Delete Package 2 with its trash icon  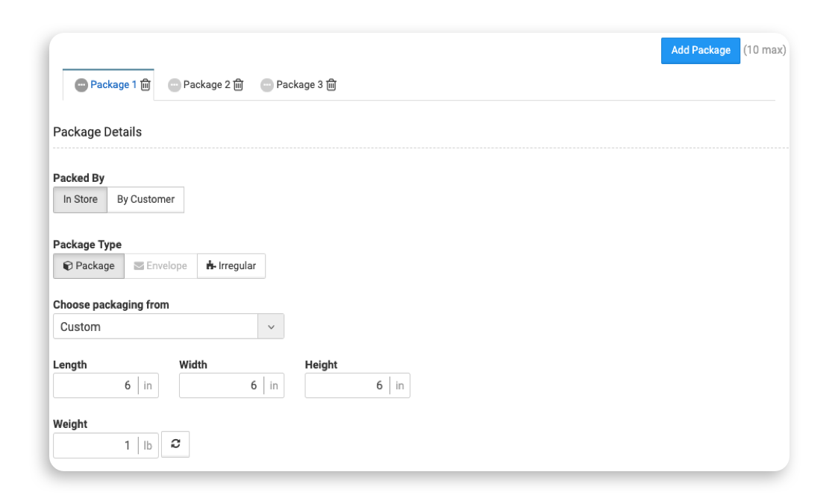[x=238, y=85]
